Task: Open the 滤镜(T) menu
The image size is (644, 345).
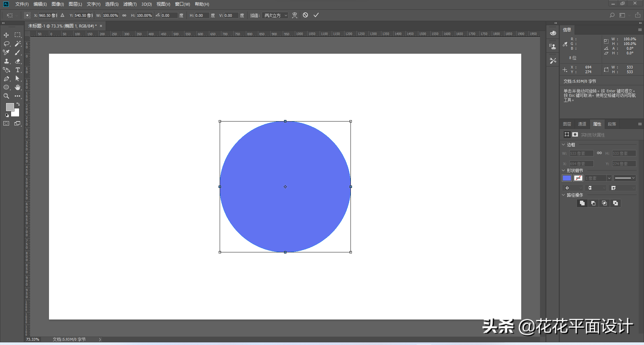Action: 130,4
